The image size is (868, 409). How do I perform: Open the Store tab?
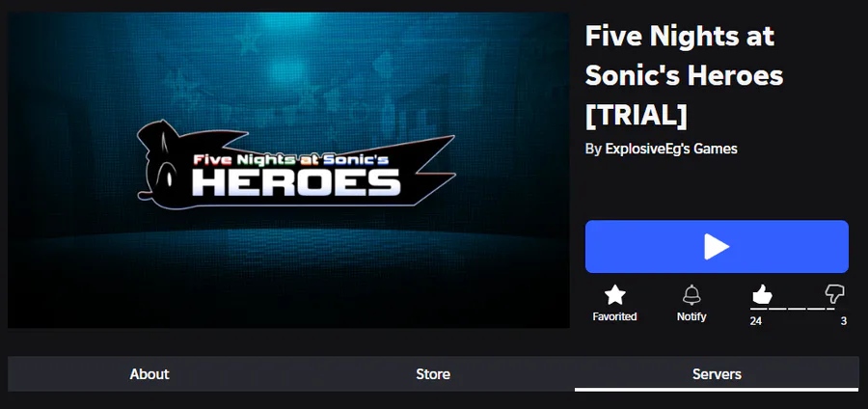click(433, 374)
